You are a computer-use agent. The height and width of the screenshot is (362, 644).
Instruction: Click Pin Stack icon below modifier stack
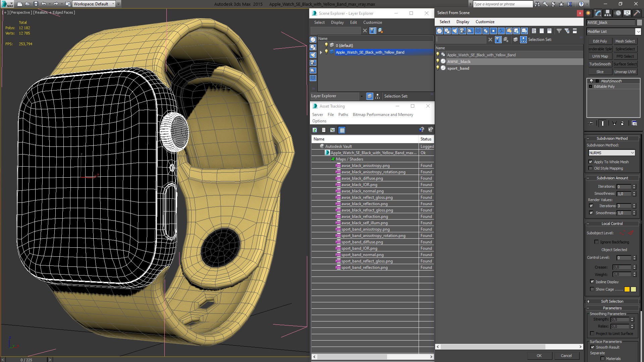point(591,123)
